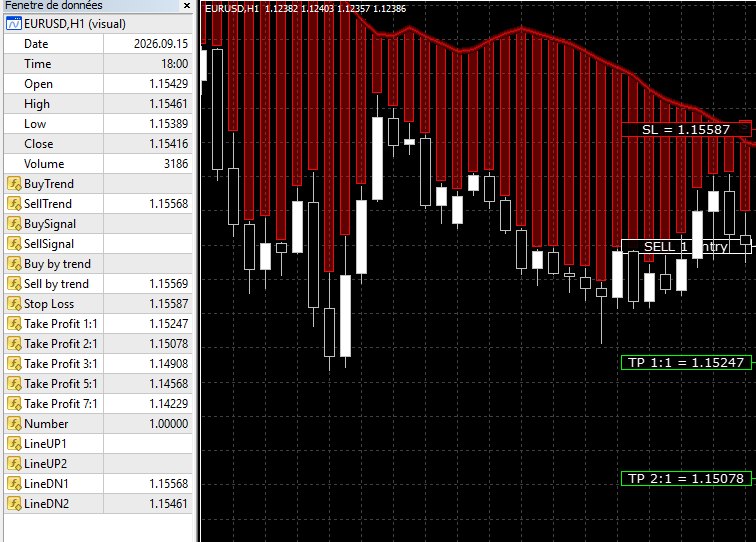Click the BuySignal indicator icon

click(14, 224)
